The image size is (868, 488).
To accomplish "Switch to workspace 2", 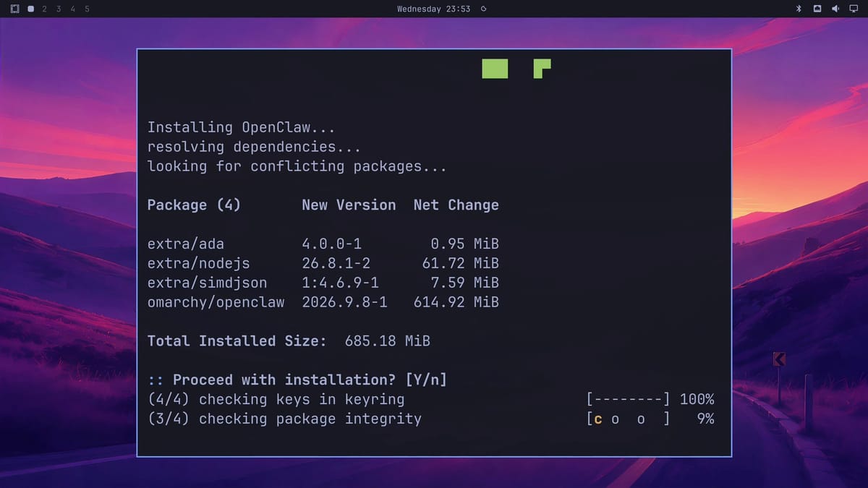I will 45,9.
